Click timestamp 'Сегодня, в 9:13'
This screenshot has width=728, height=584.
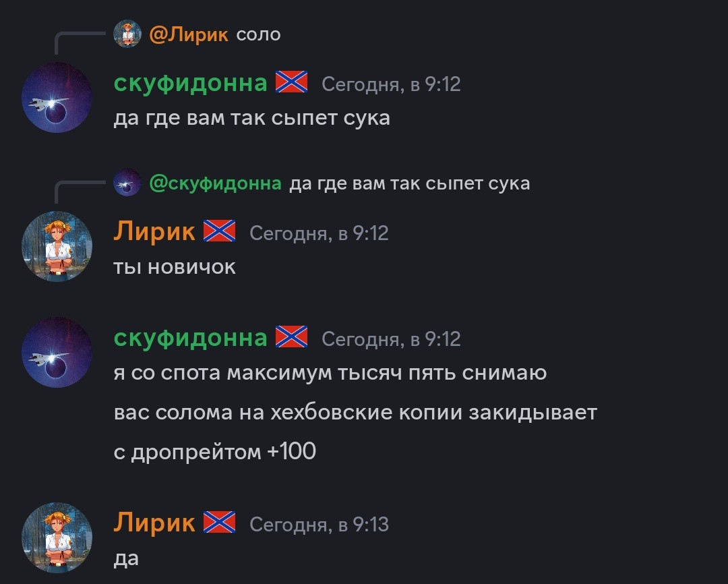pyautogui.click(x=319, y=525)
